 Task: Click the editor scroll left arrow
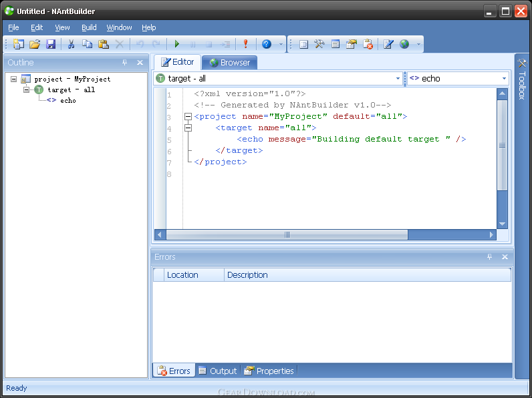(x=160, y=234)
